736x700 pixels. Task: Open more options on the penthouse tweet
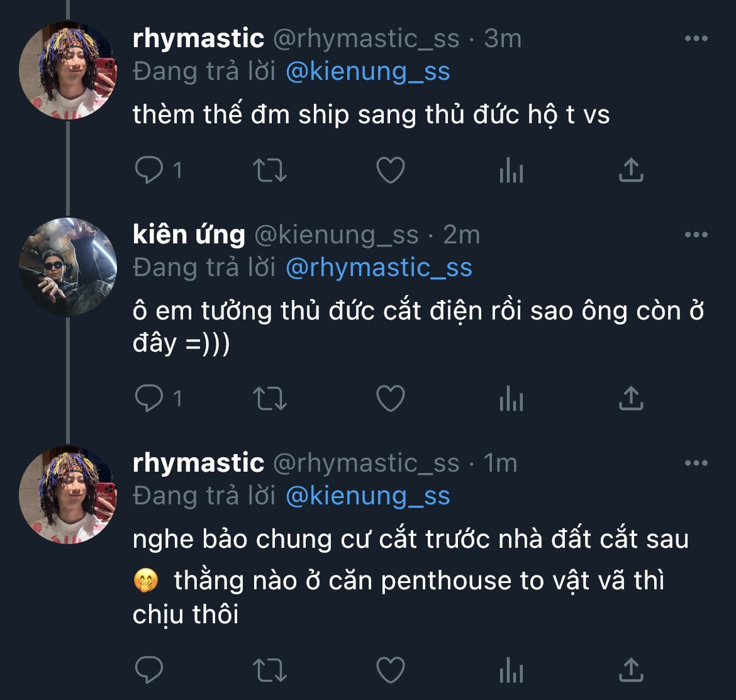(x=696, y=464)
